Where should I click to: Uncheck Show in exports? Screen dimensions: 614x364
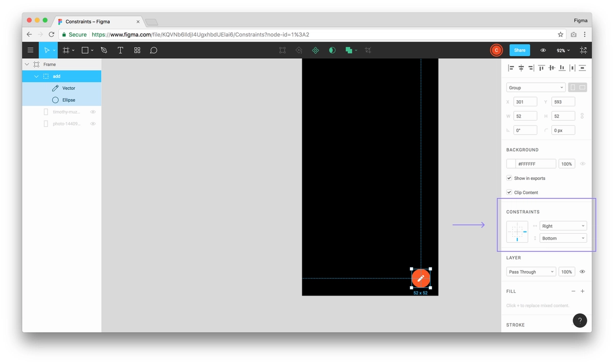pyautogui.click(x=509, y=178)
